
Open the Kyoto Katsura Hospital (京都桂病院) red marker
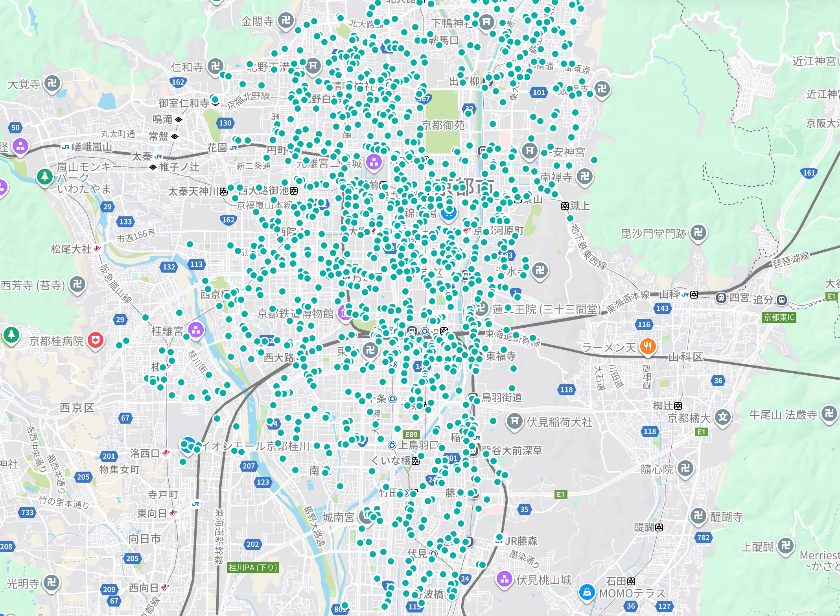point(96,340)
